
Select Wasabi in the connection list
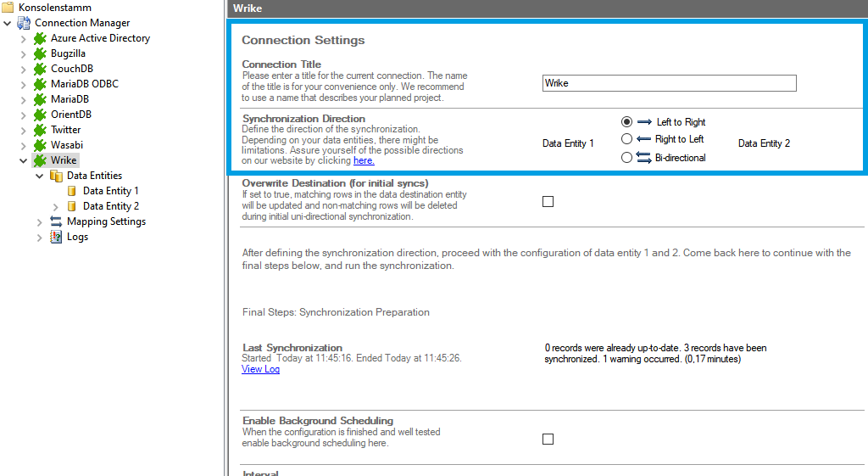pyautogui.click(x=68, y=145)
